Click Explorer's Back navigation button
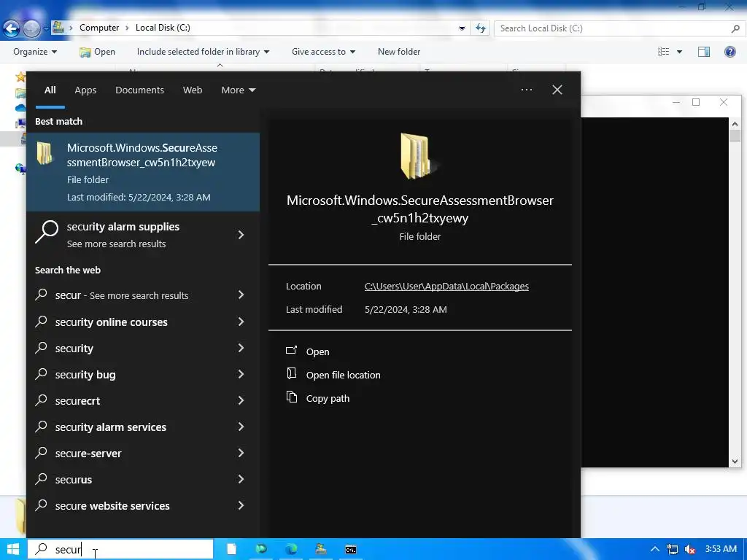Image resolution: width=747 pixels, height=560 pixels. point(11,28)
